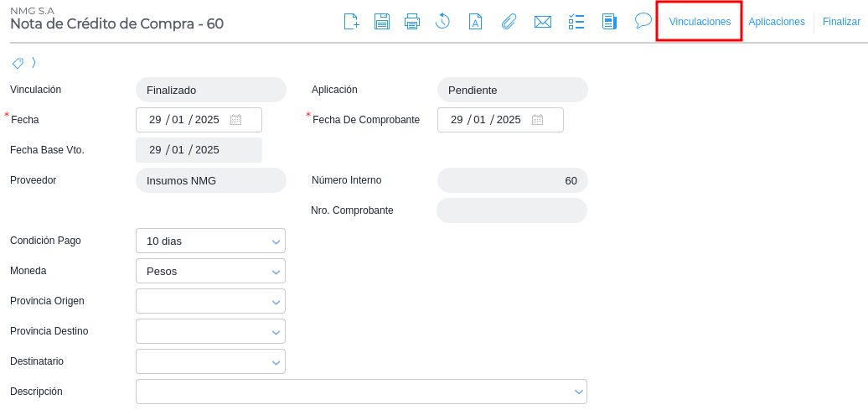
Task: Open calendar picker for Fecha
Action: [235, 120]
